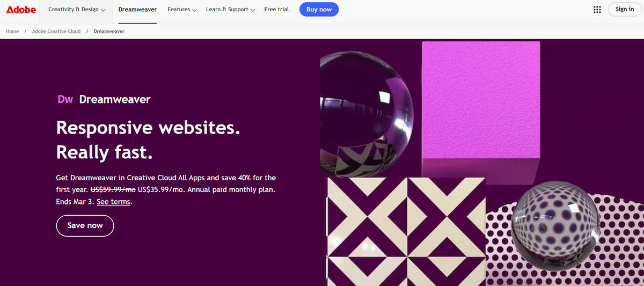Viewport: 644px width, 286px height.
Task: Expand the Creativity & Design menu
Action: click(77, 10)
